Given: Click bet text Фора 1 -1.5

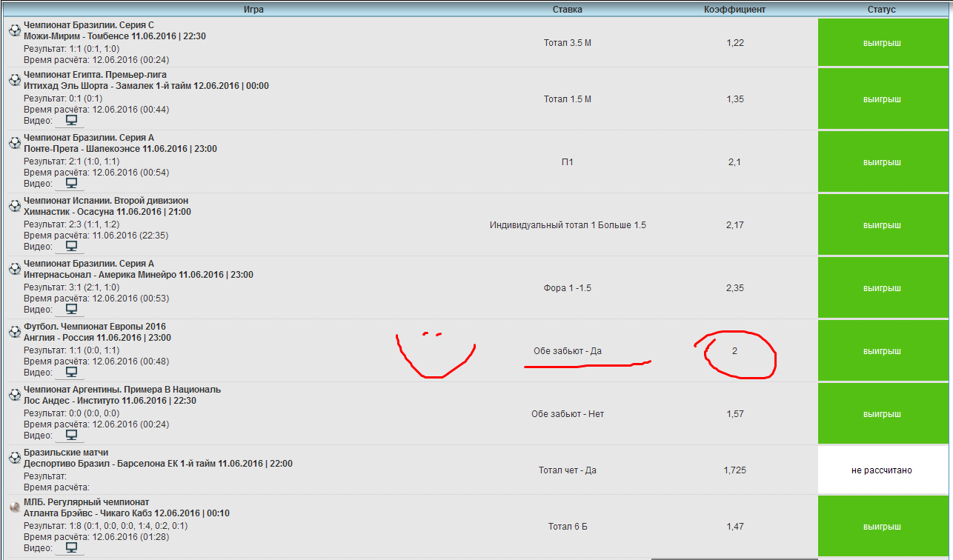Looking at the screenshot, I should [x=568, y=288].
